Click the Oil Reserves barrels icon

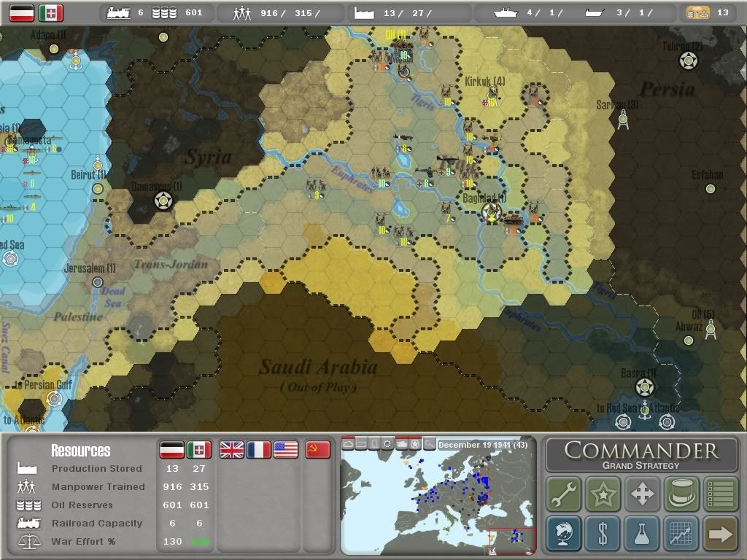click(28, 505)
